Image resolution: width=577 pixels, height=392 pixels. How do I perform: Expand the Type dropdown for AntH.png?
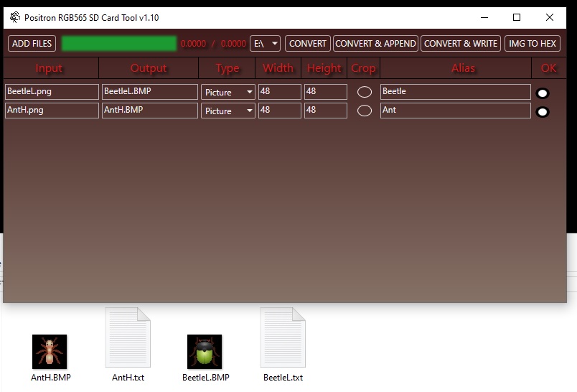pos(228,111)
